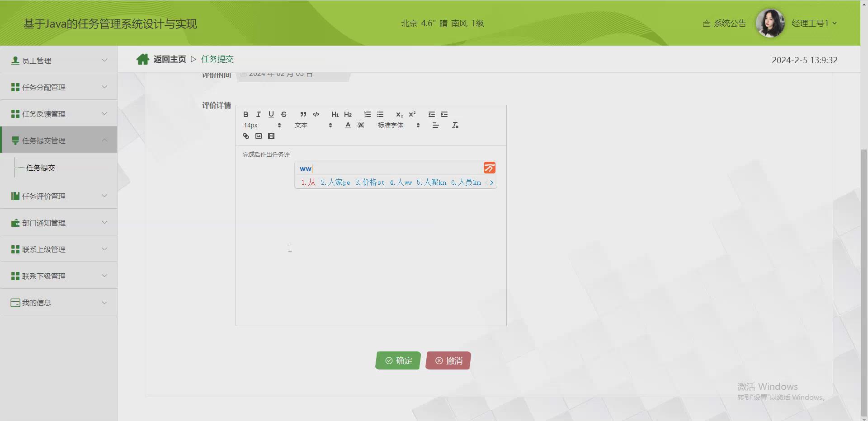The width and height of the screenshot is (868, 421).
Task: Click the 返回主页 breadcrumb link
Action: 170,59
